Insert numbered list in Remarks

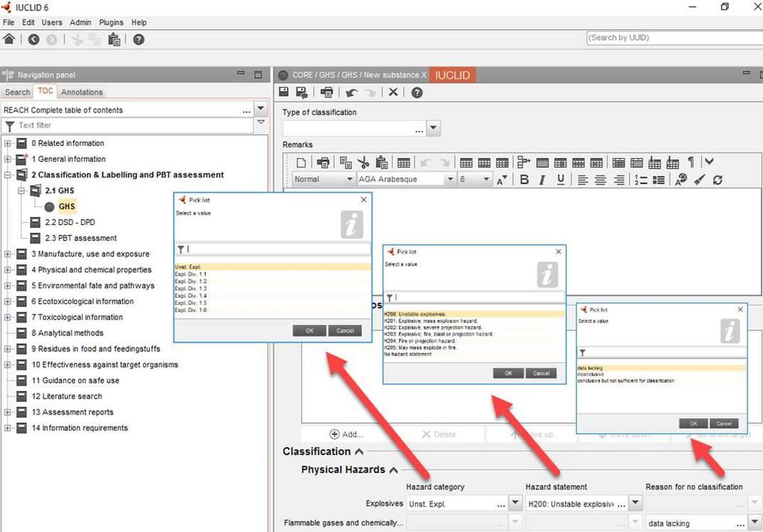641,180
